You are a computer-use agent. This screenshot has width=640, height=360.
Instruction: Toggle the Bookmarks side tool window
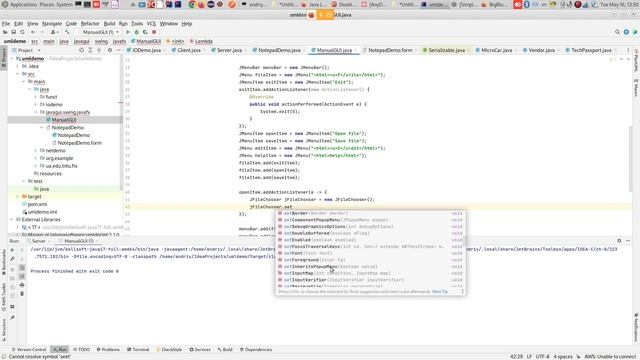point(4,262)
